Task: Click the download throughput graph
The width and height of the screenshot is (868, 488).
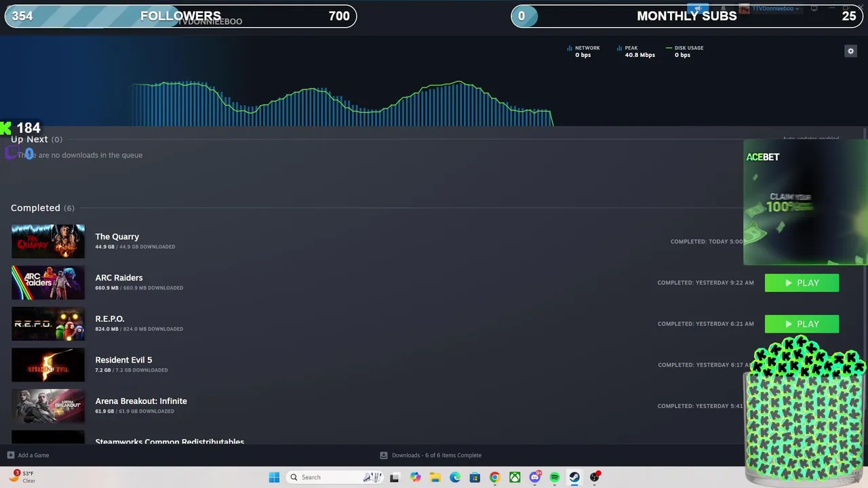Action: point(342,103)
